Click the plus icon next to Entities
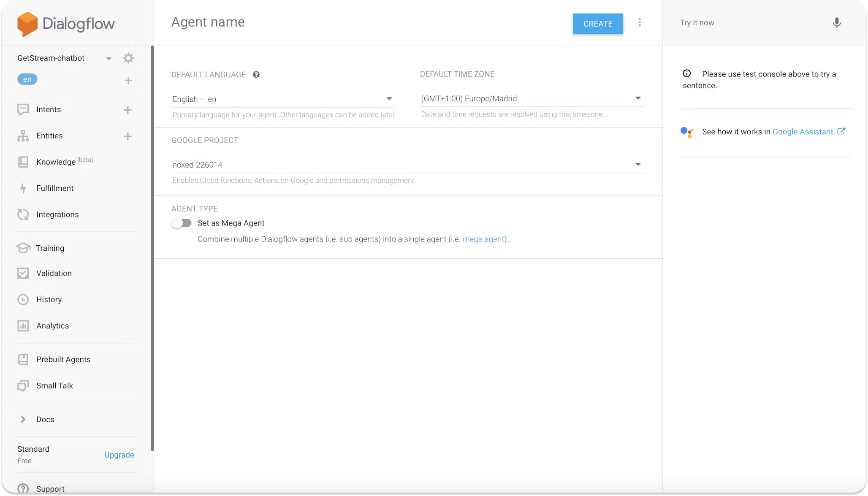 [x=127, y=136]
